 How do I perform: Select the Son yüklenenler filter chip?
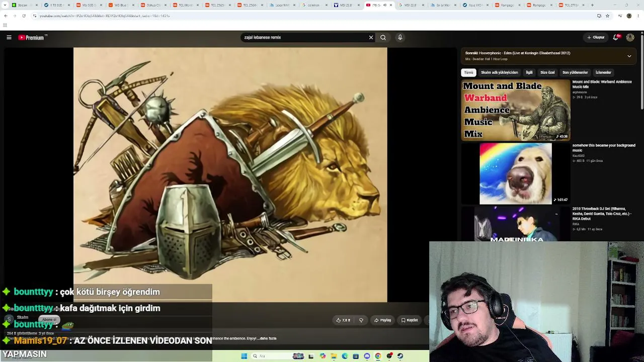(x=575, y=72)
